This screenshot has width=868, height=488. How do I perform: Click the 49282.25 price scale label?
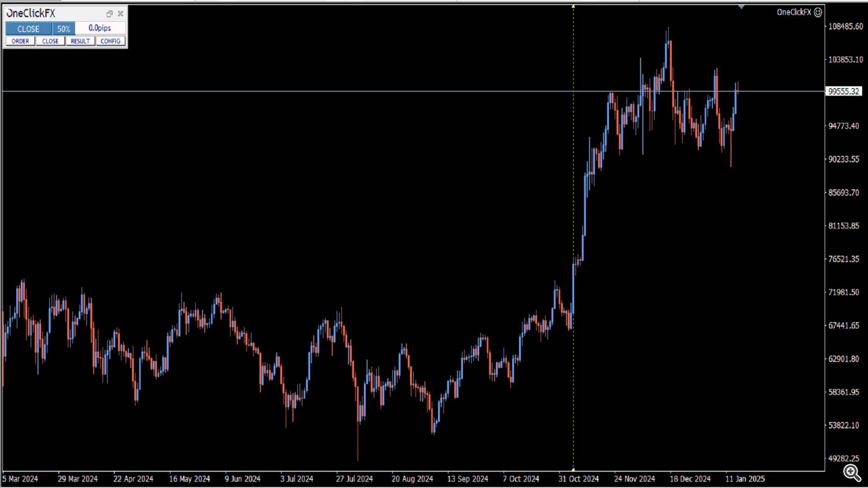(x=844, y=459)
